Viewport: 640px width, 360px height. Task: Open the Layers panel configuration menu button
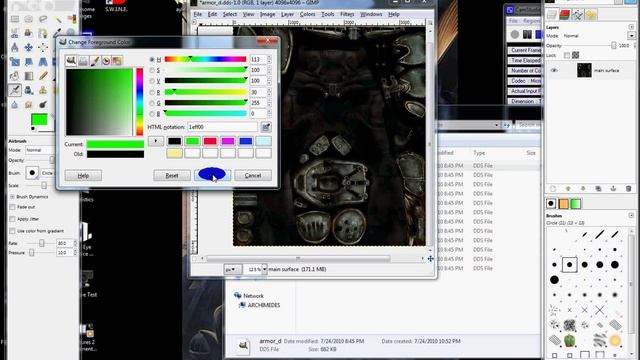[631, 27]
